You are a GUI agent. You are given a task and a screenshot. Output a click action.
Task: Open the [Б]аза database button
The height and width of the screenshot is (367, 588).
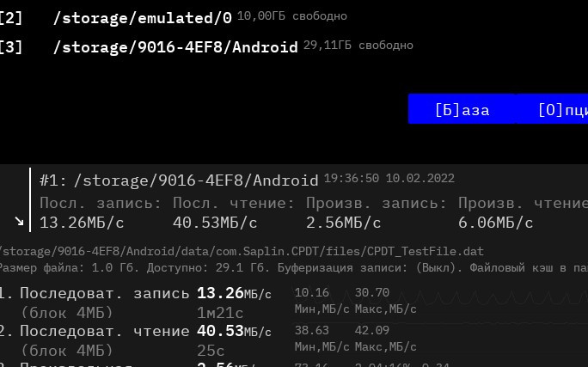coord(462,108)
